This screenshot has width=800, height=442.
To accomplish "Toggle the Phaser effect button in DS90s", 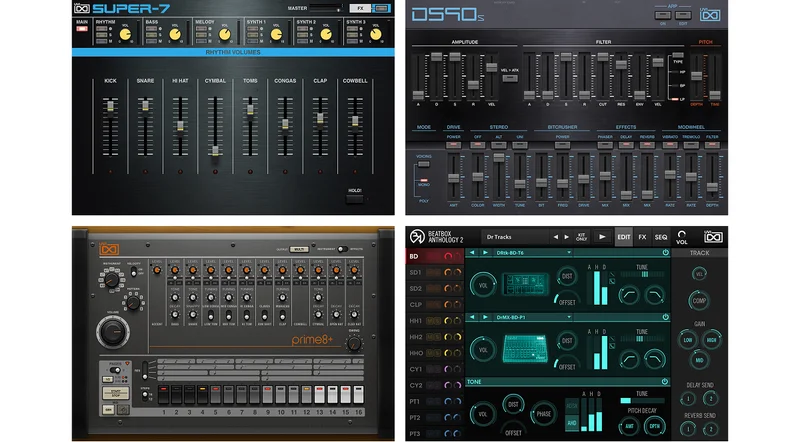I will coord(605,145).
